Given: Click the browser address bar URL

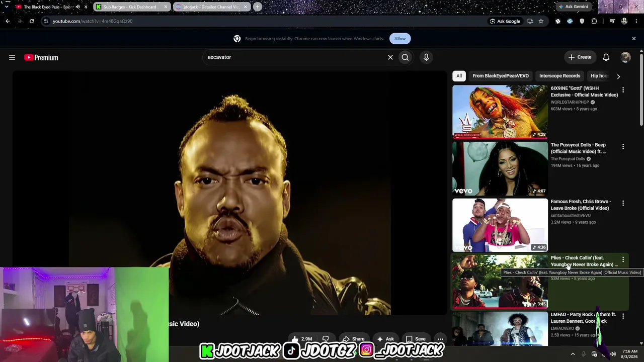Looking at the screenshot, I should click(93, 21).
